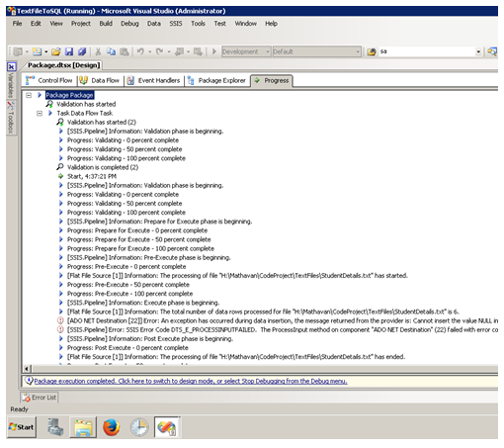Click the green arrow icon beside 'Start, 4:37:21 PM'
Image resolution: width=504 pixels, height=448 pixels.
click(60, 176)
